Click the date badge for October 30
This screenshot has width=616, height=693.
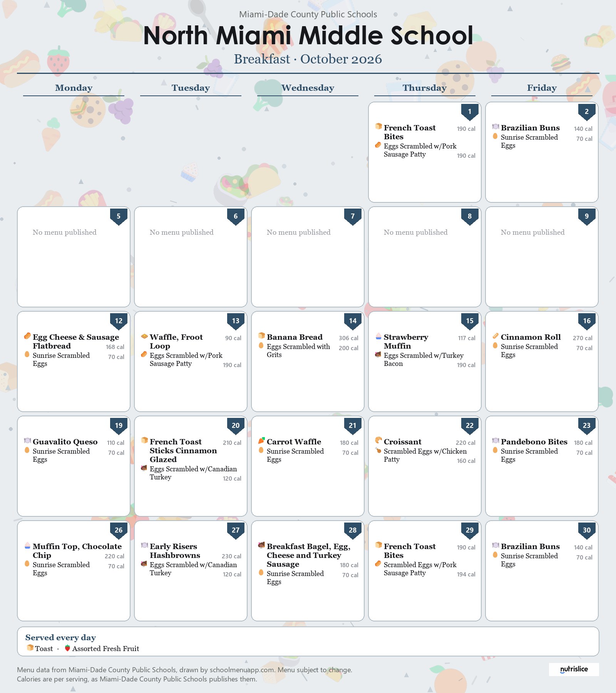click(x=587, y=531)
